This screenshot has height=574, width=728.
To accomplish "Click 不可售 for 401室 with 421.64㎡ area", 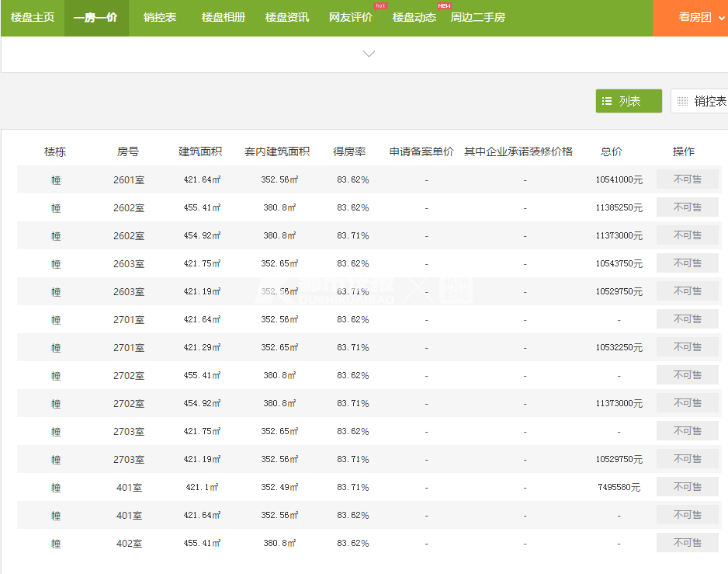I will [688, 515].
